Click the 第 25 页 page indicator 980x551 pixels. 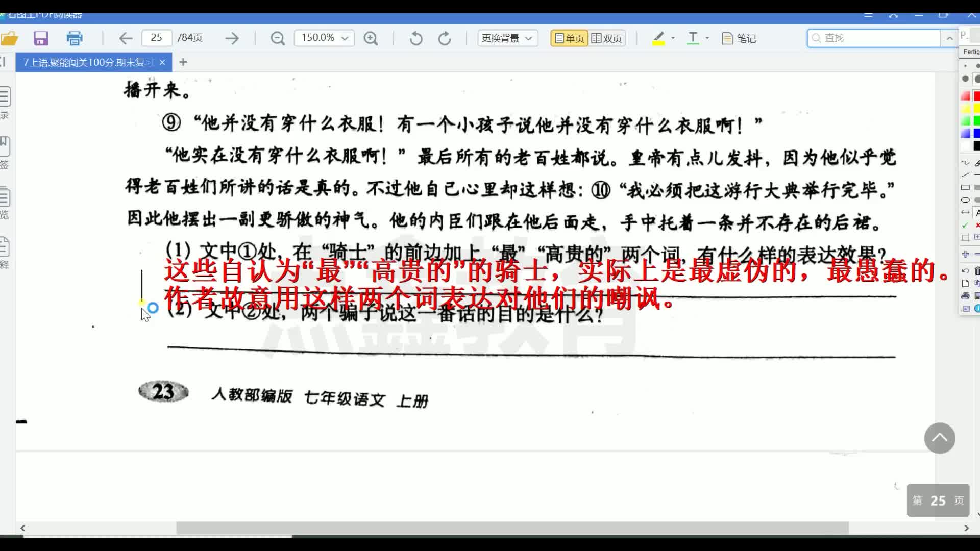click(x=938, y=500)
